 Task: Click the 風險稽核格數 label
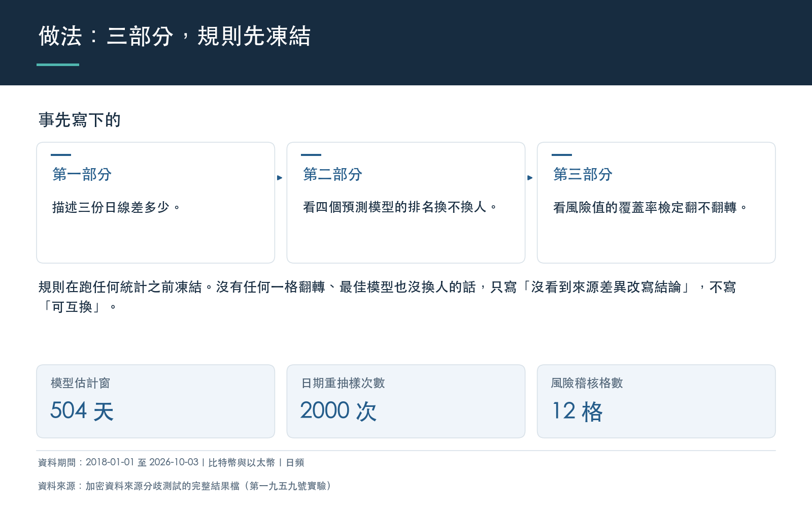(x=587, y=383)
